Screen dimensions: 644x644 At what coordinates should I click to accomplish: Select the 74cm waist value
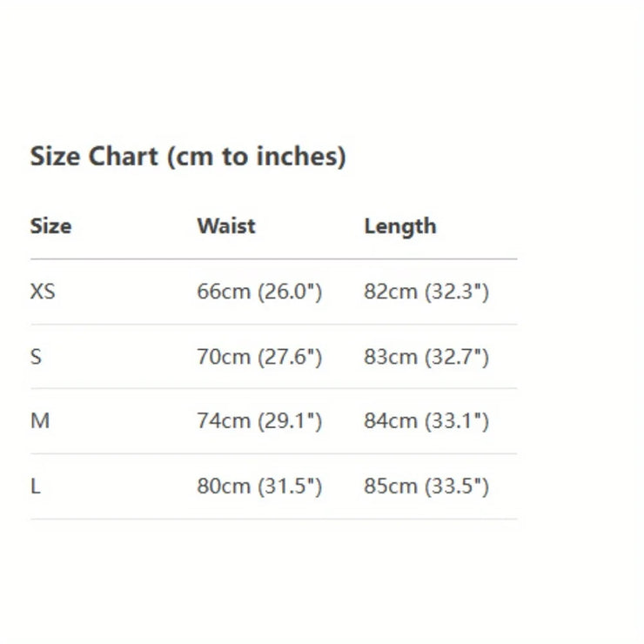pyautogui.click(x=259, y=421)
